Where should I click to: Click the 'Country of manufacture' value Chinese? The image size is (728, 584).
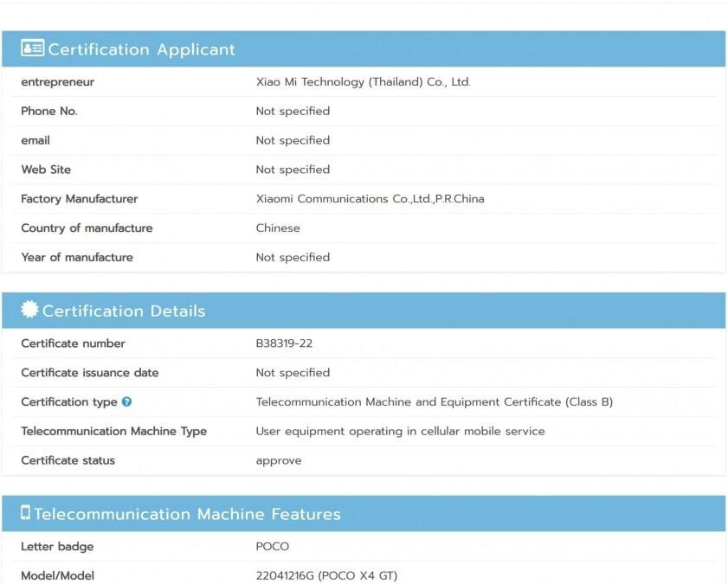(278, 228)
